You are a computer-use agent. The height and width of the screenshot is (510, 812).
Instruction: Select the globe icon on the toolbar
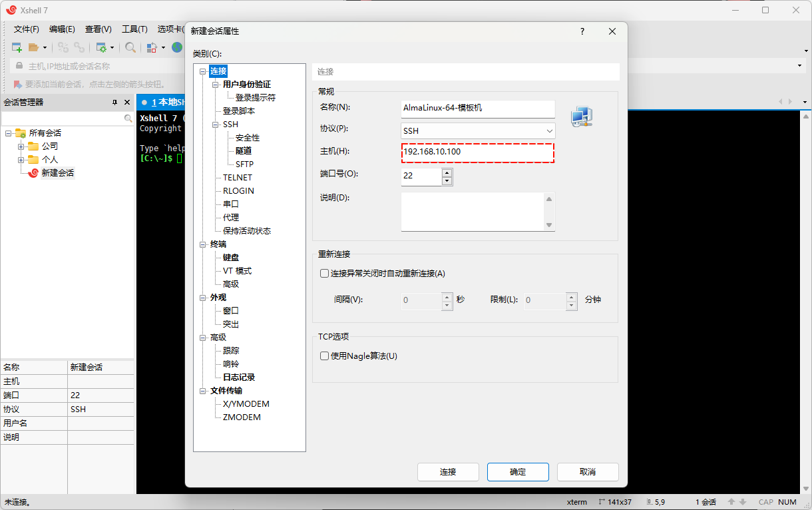pos(176,47)
